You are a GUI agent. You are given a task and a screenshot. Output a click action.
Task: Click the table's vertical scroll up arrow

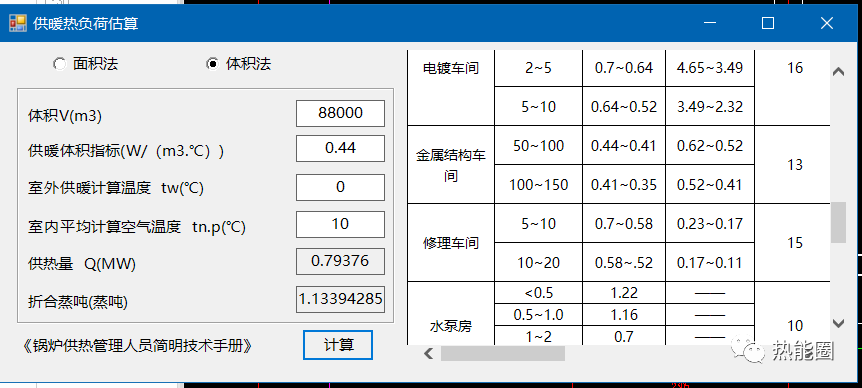(838, 71)
